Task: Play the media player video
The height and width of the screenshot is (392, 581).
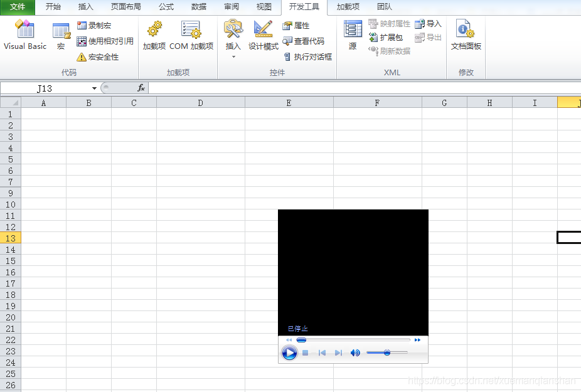Action: point(289,352)
